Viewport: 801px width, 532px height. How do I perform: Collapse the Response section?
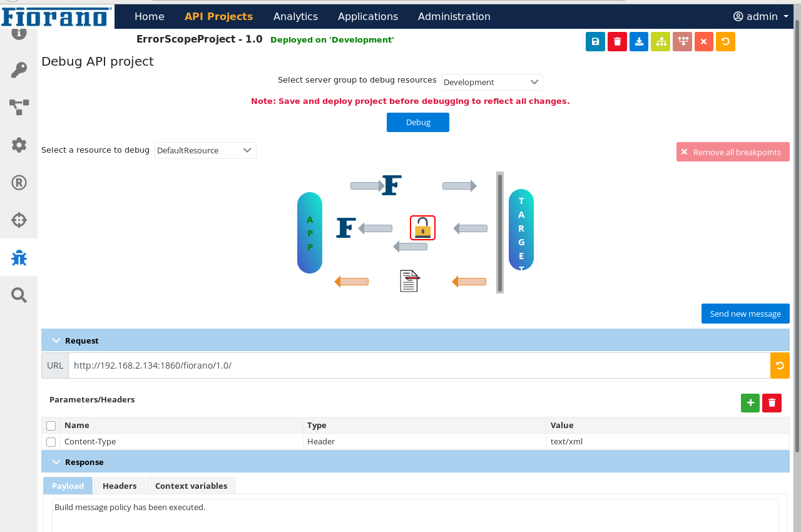tap(56, 462)
